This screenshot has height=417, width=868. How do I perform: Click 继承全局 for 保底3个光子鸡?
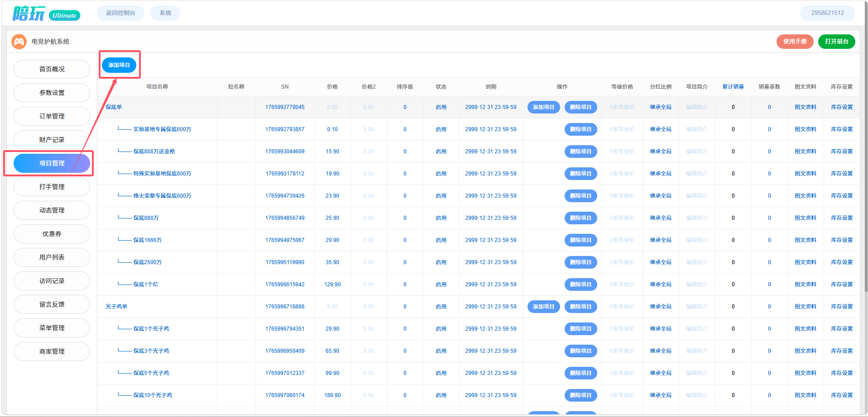[x=660, y=351]
